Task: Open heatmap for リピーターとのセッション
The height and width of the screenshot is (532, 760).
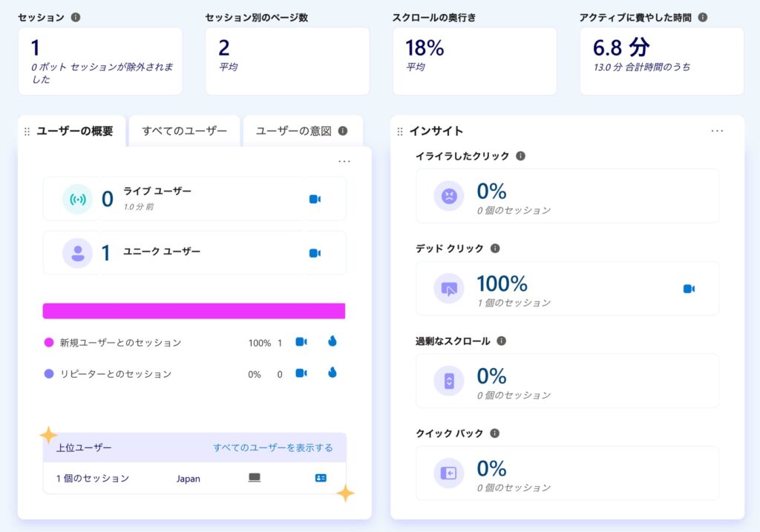Action: pos(332,373)
